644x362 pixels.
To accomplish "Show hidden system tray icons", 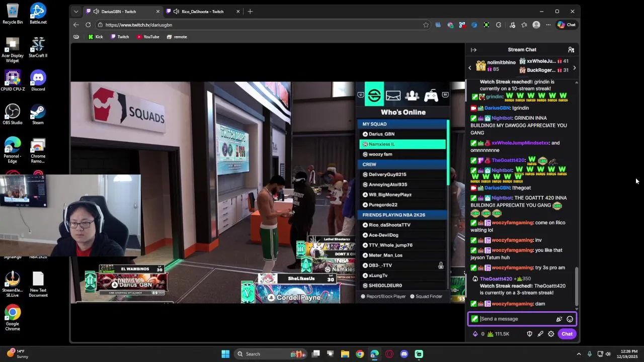I will click(x=579, y=354).
